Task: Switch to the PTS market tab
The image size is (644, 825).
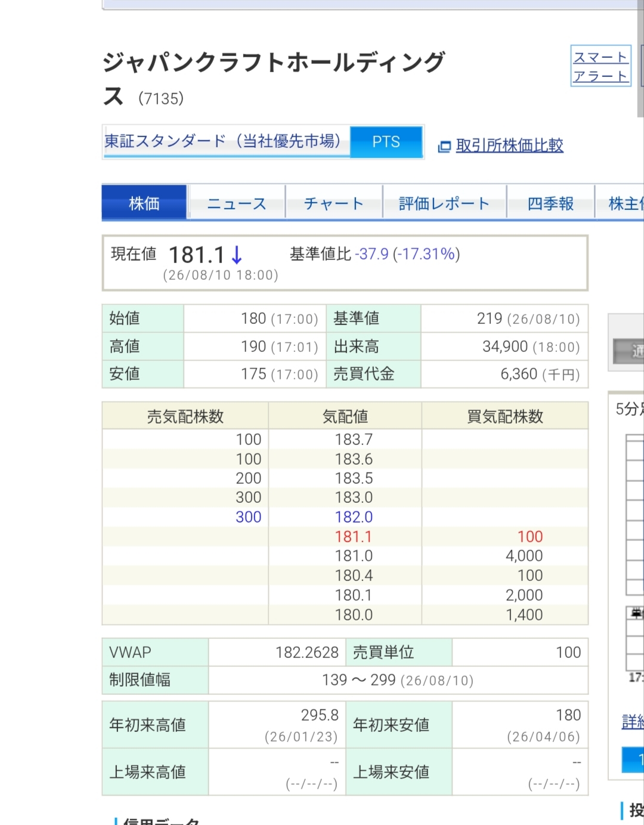Action: click(x=386, y=142)
